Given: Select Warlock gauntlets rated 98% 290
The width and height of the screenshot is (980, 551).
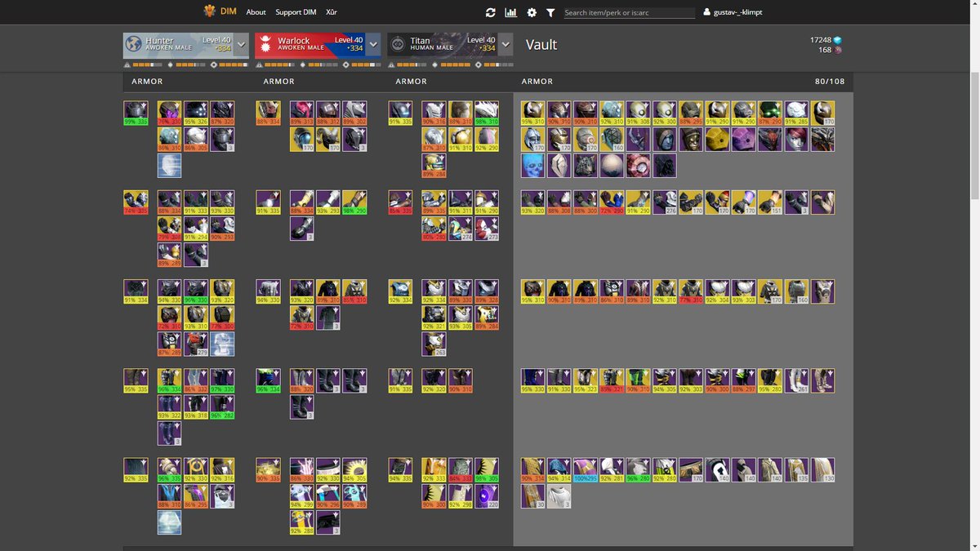Looking at the screenshot, I should coord(354,202).
